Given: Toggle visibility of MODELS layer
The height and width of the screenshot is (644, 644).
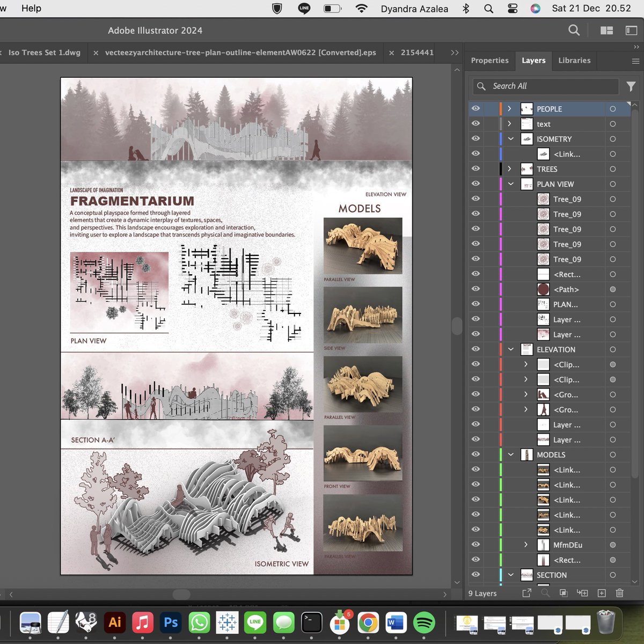Looking at the screenshot, I should pos(476,455).
